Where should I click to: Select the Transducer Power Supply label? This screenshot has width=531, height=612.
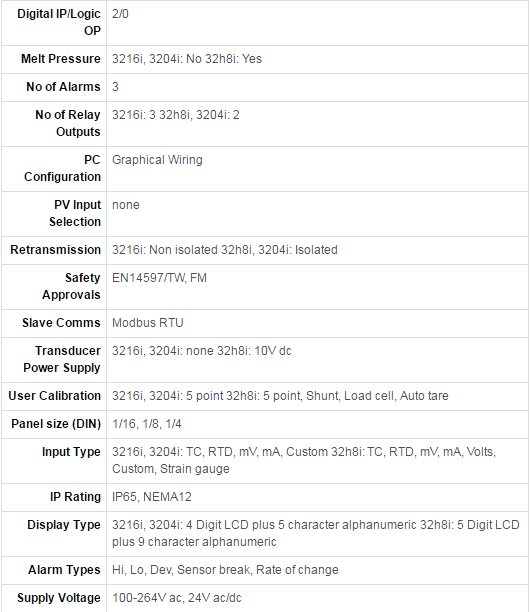(62, 359)
